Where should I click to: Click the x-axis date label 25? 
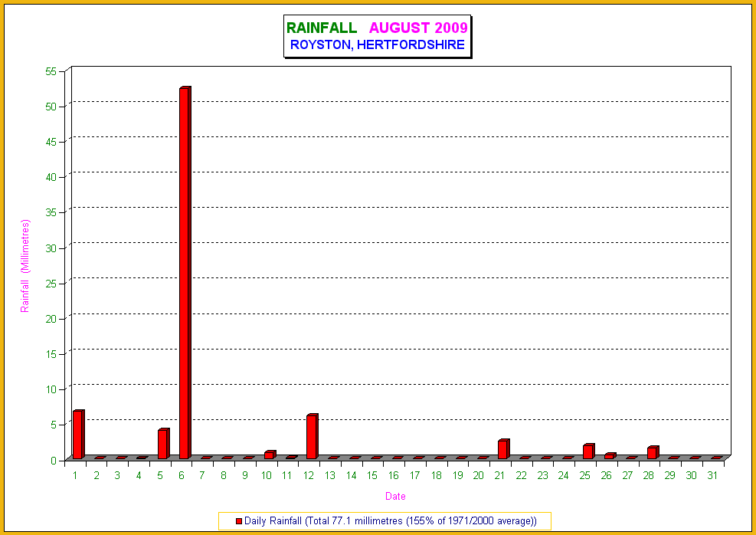(585, 476)
